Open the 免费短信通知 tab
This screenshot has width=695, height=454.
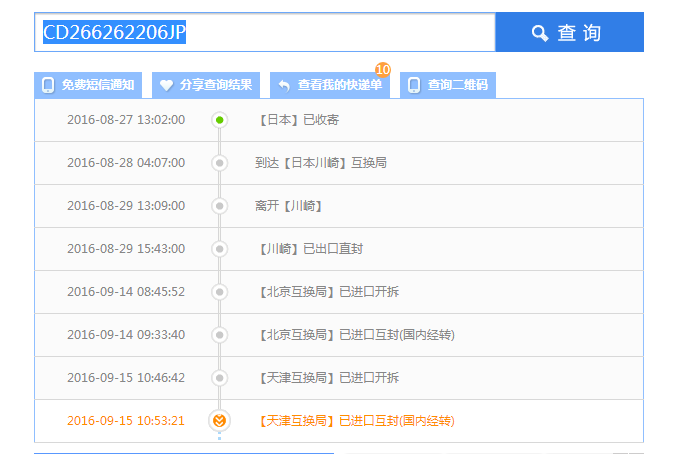(x=88, y=85)
